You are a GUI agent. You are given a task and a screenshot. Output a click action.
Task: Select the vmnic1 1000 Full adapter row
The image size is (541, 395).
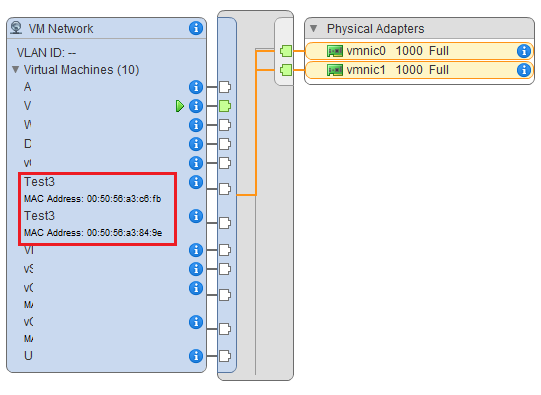[419, 70]
